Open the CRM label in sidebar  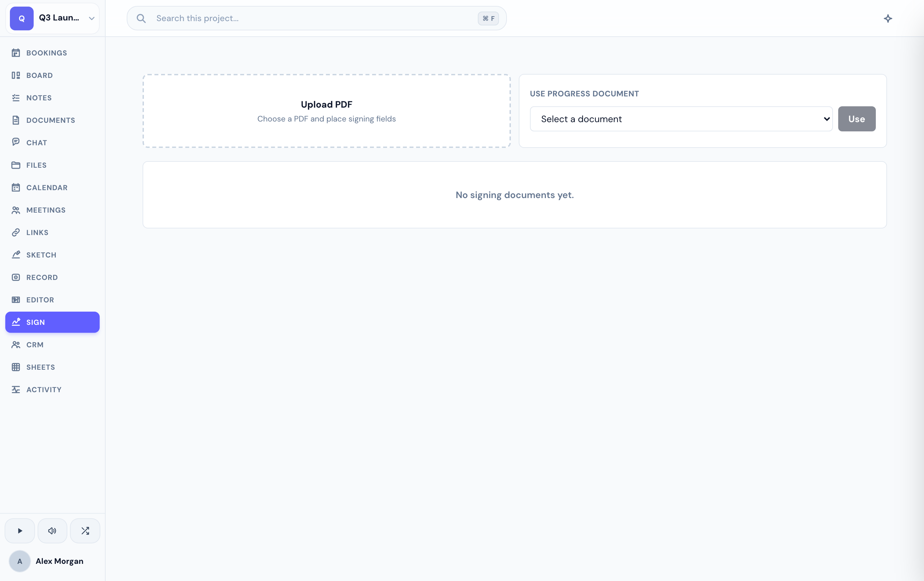[35, 345]
